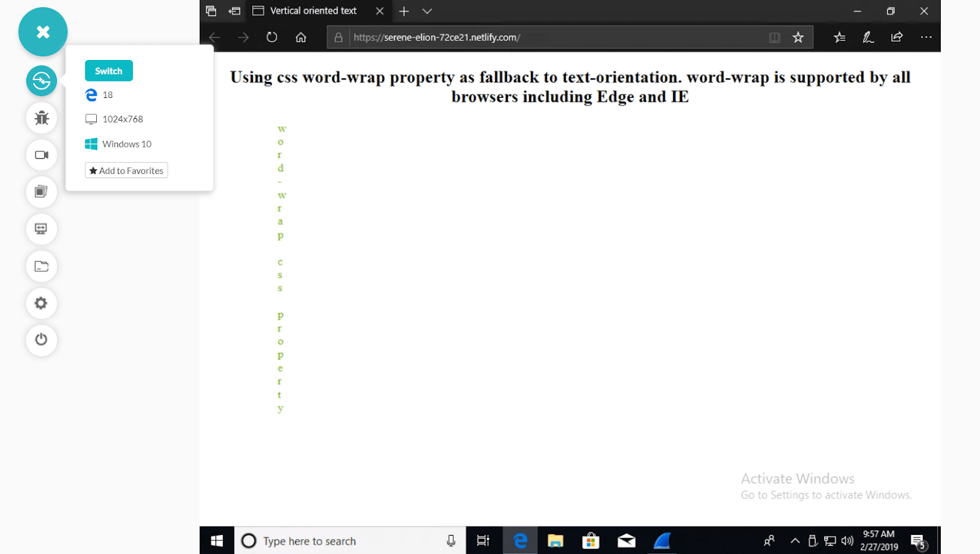Viewport: 980px width, 554px height.
Task: Open the settings gear in the sidebar
Action: pyautogui.click(x=41, y=303)
